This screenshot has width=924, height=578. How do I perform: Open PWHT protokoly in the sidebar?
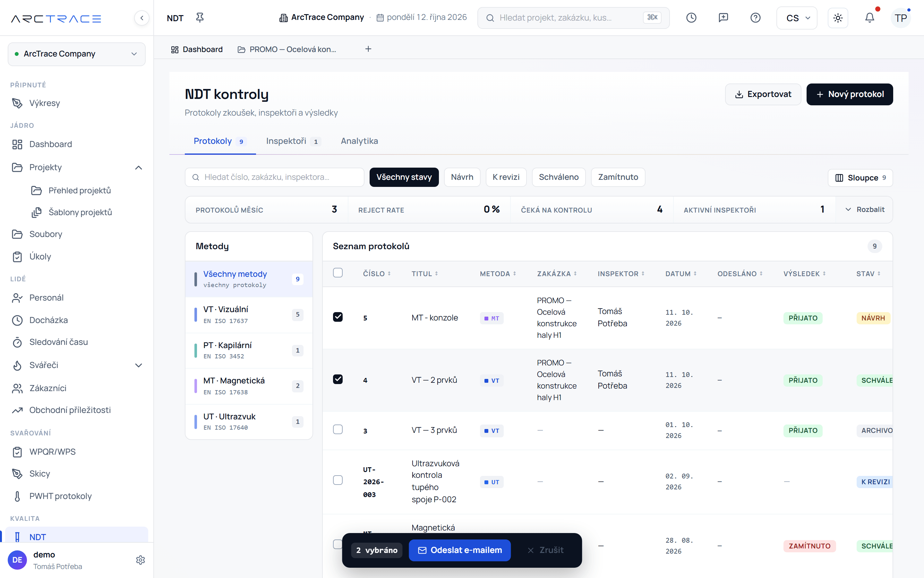(x=76, y=496)
